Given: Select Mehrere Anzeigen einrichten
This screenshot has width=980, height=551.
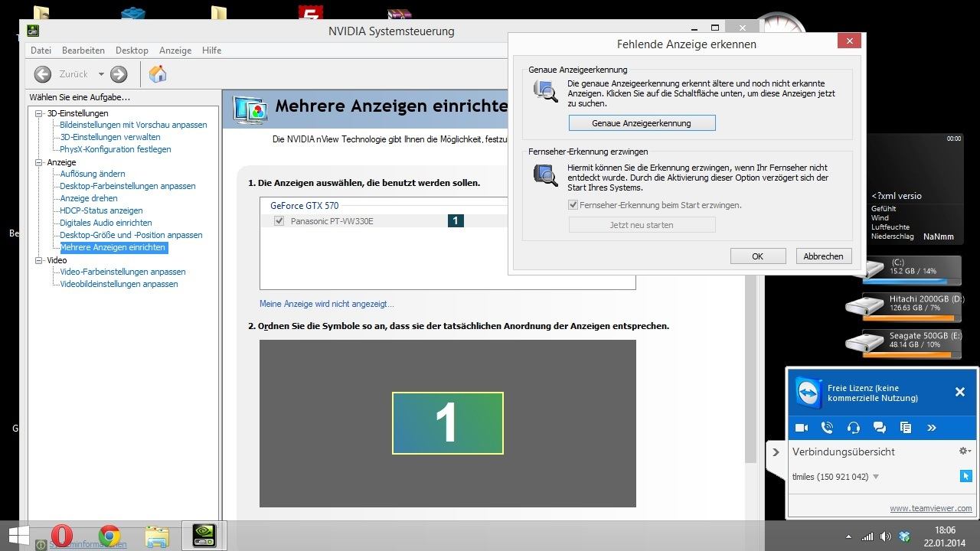Looking at the screenshot, I should [x=113, y=247].
